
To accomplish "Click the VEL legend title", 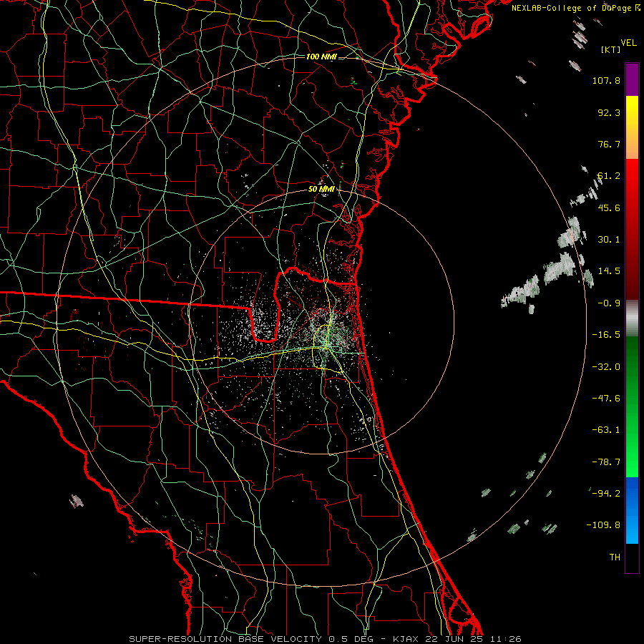I will pos(628,43).
